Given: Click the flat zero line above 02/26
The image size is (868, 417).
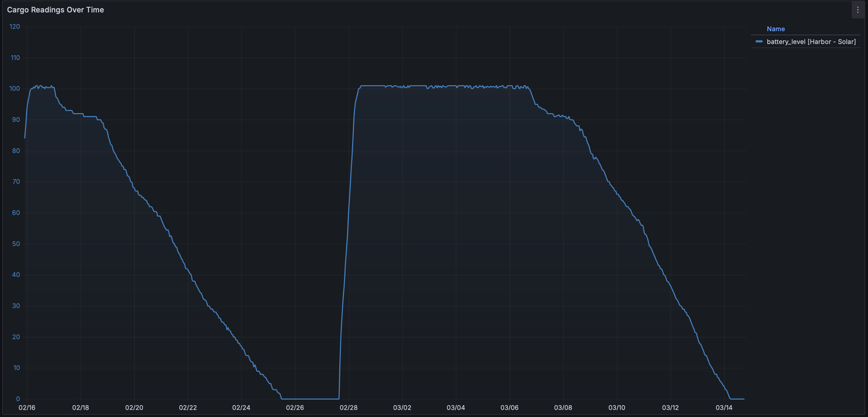Looking at the screenshot, I should (295, 399).
